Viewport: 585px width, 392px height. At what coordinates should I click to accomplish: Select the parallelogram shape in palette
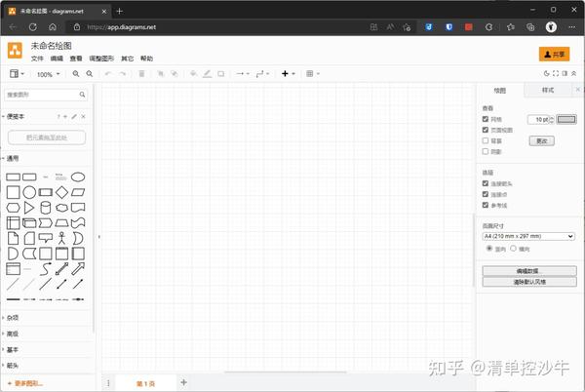tap(78, 192)
